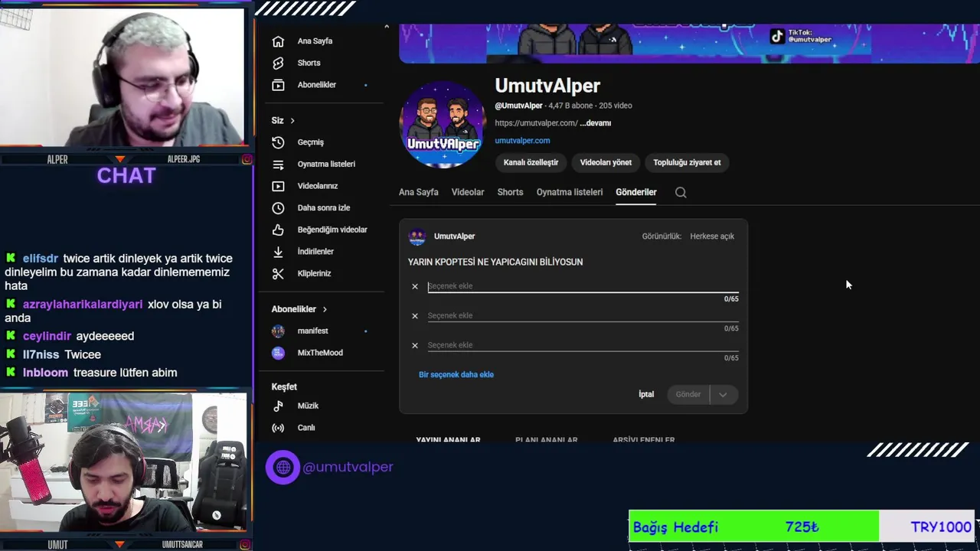Open the Beğendiğim videolar thumbs-up icon

point(278,230)
